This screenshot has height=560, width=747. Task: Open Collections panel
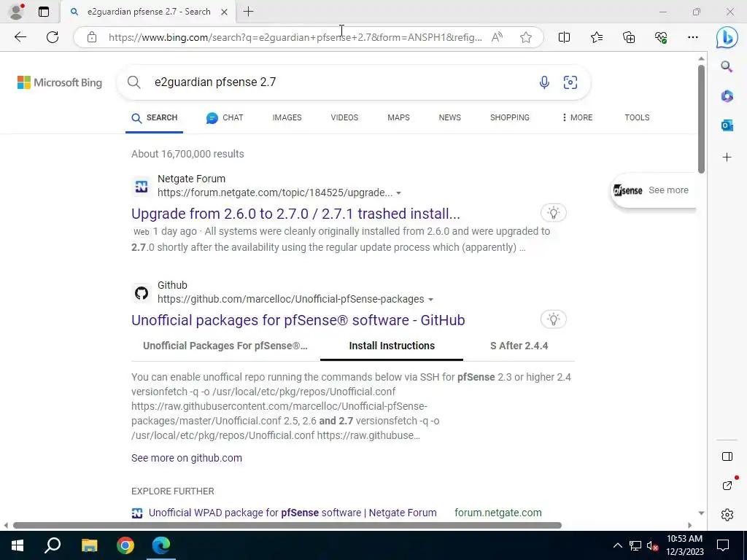coord(629,37)
